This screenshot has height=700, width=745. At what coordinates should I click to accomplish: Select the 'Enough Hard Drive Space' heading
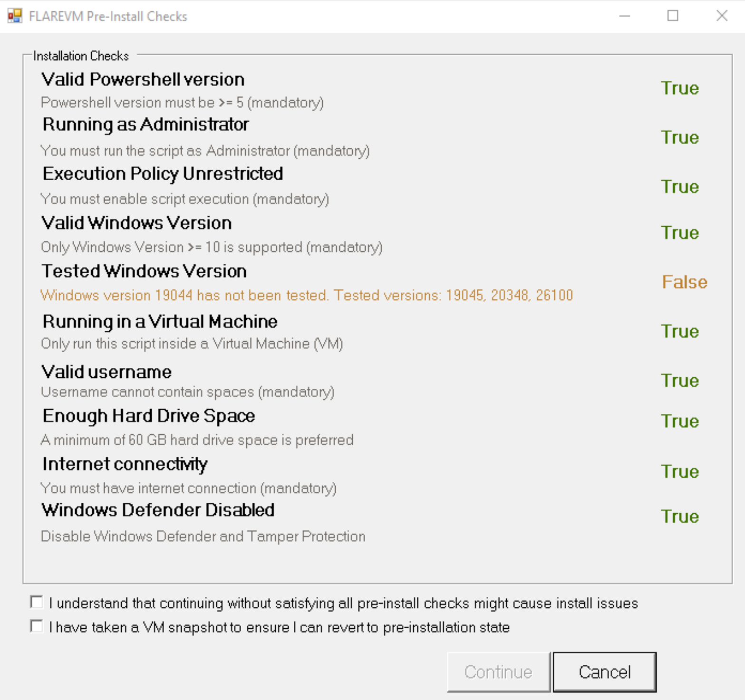tap(149, 416)
